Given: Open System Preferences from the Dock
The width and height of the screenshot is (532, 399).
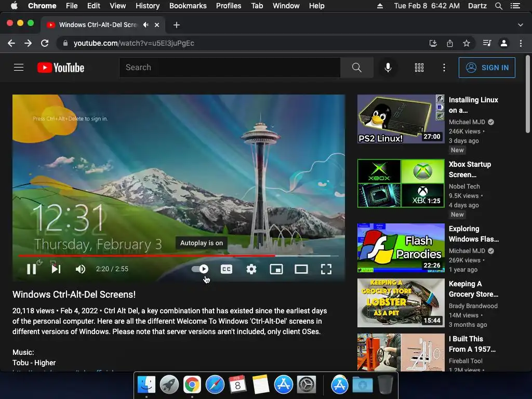Looking at the screenshot, I should coord(307,385).
